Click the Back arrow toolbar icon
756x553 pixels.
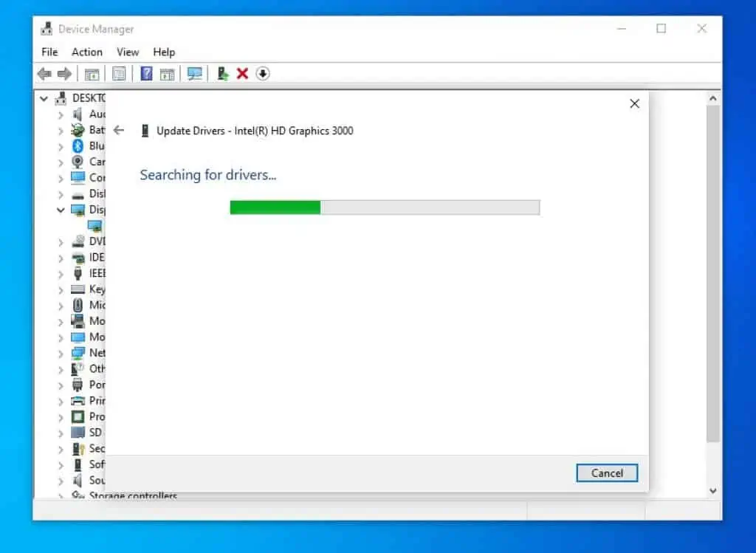[x=44, y=74]
